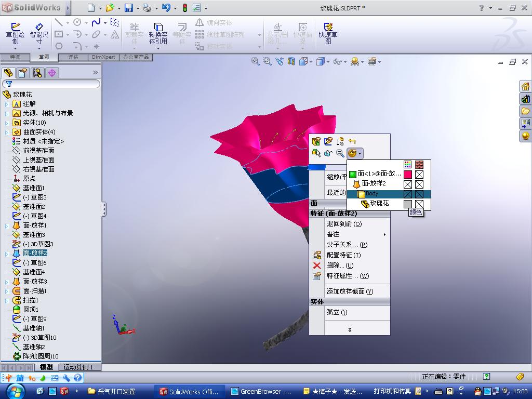This screenshot has height=399, width=532.
Task: Toggle color box for Body row
Action: pyautogui.click(x=408, y=194)
